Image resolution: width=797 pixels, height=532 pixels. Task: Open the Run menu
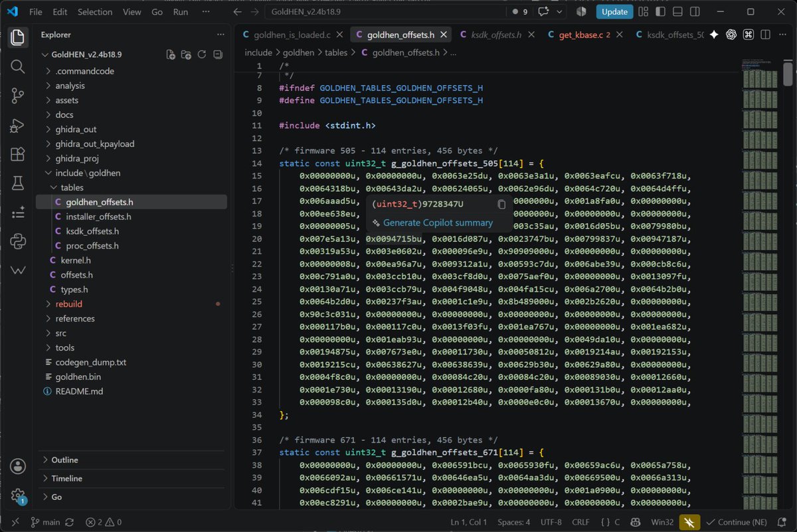[181, 11]
